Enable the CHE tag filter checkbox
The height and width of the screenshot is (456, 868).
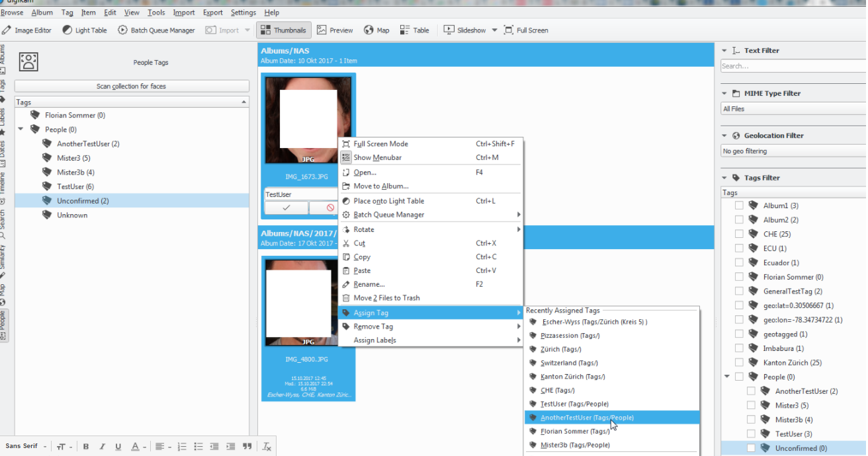pyautogui.click(x=740, y=234)
